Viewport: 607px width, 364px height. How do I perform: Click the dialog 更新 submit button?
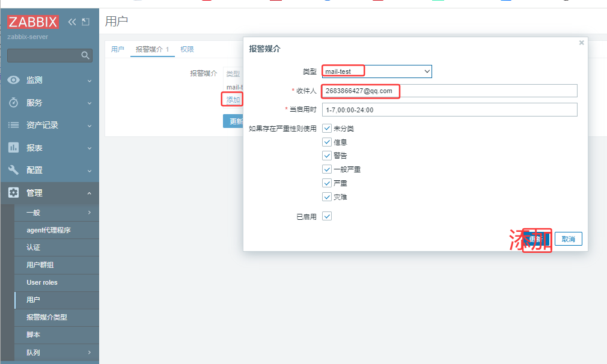pos(536,239)
